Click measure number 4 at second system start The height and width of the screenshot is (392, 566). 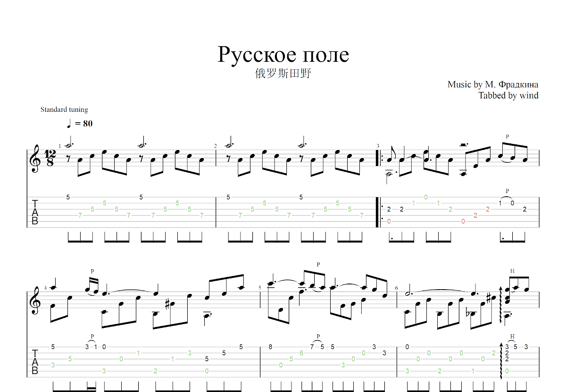[x=46, y=287]
